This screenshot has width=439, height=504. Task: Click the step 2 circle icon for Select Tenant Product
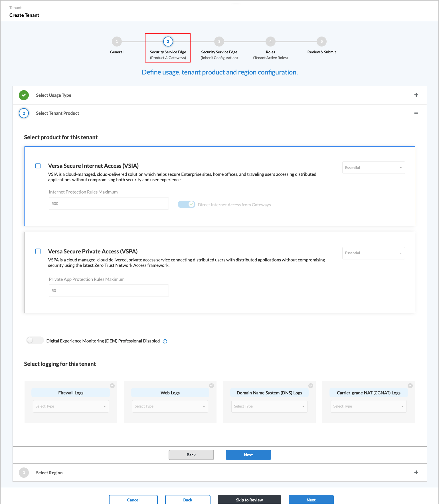coord(24,113)
